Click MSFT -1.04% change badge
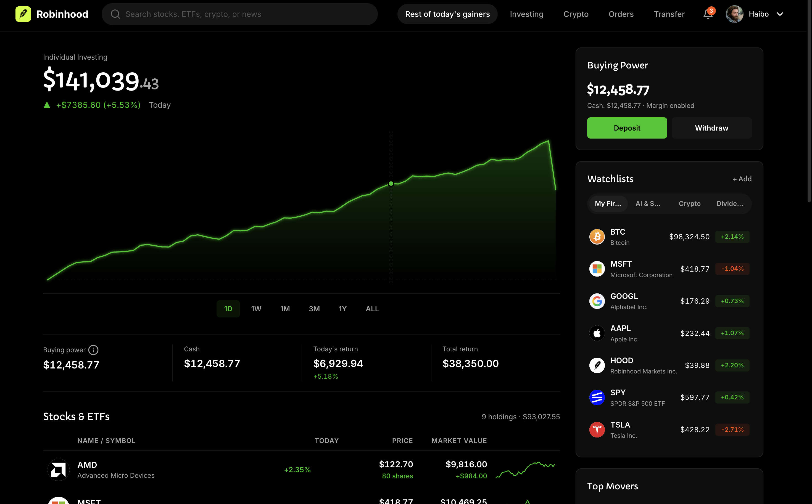Image resolution: width=812 pixels, height=504 pixels. tap(732, 269)
